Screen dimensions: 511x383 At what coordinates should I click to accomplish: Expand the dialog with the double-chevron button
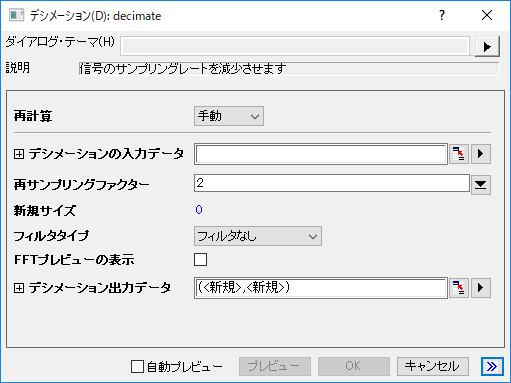(492, 366)
